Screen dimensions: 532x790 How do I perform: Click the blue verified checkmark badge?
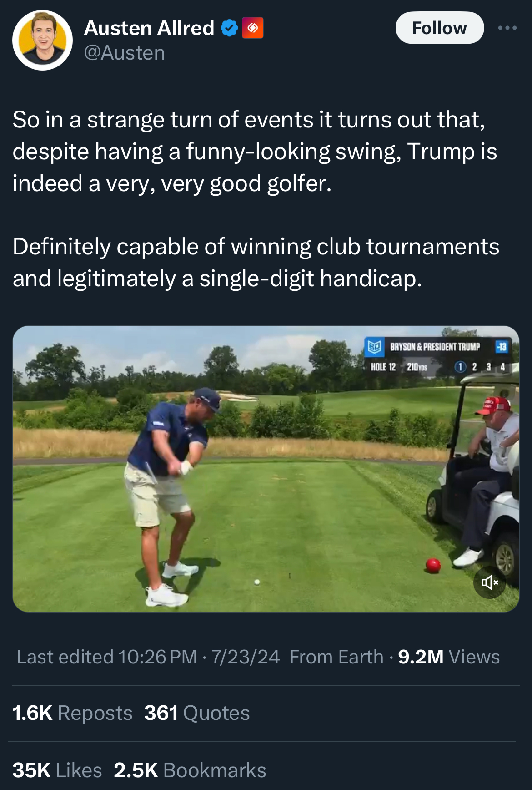229,28
